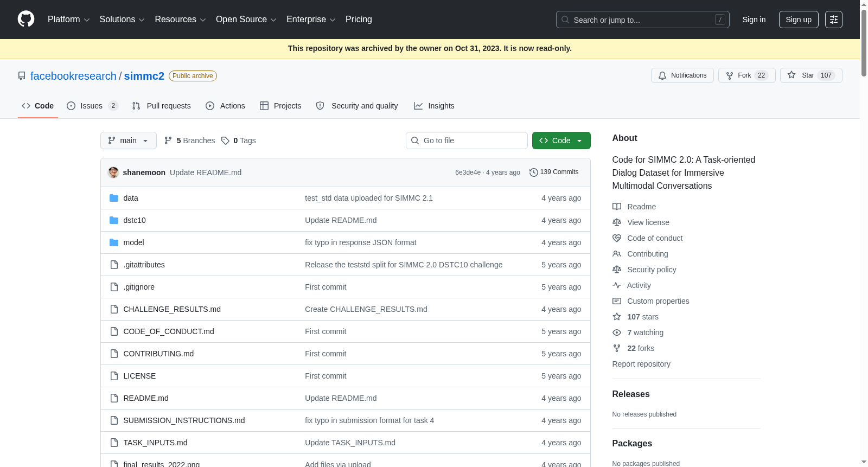Click the Contributing people icon
Image resolution: width=868 pixels, height=467 pixels.
[x=617, y=254]
